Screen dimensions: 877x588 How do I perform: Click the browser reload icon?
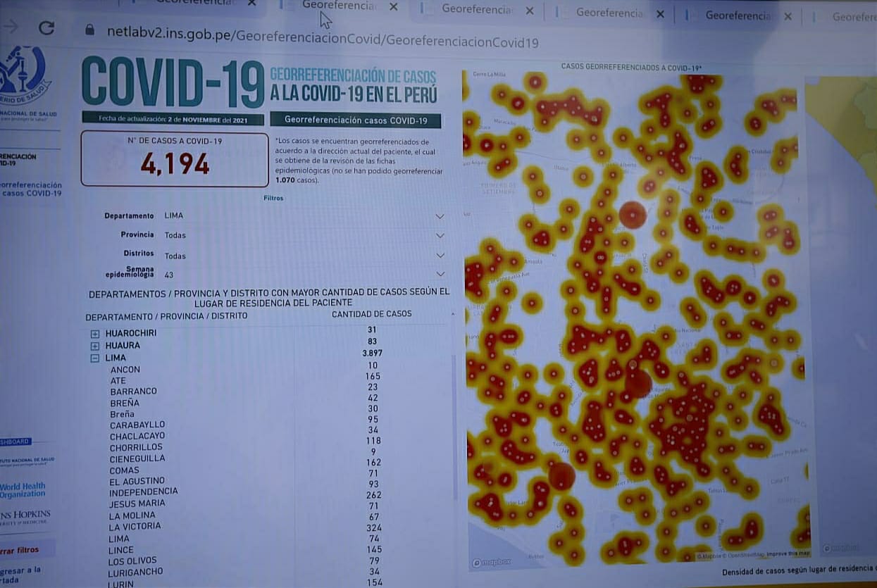coord(46,28)
